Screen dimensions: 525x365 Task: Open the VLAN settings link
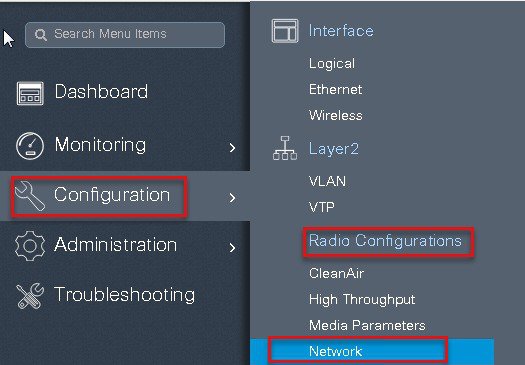pos(327,181)
